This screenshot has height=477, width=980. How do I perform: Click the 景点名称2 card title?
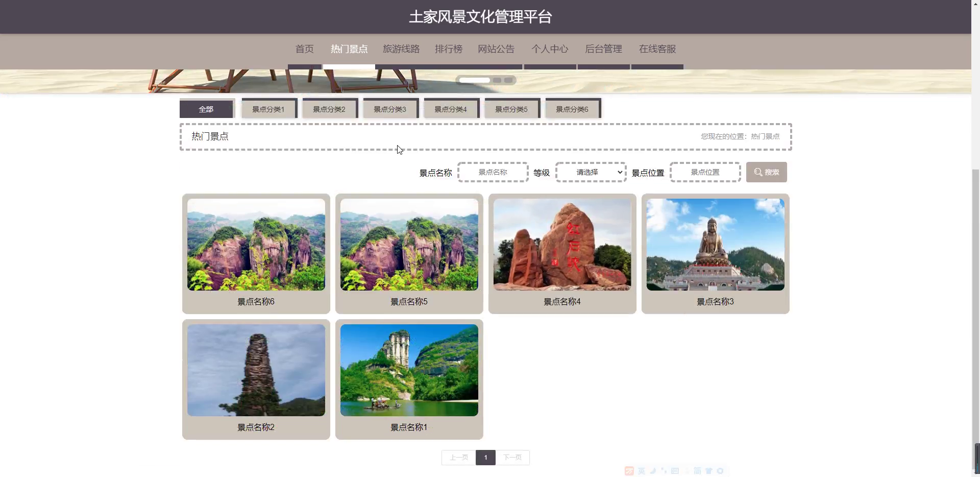tap(256, 427)
